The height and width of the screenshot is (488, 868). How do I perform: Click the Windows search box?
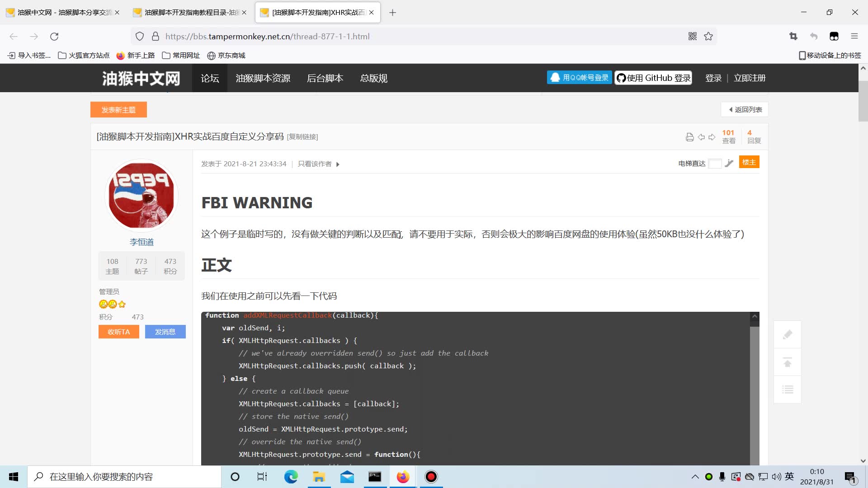coord(124,477)
